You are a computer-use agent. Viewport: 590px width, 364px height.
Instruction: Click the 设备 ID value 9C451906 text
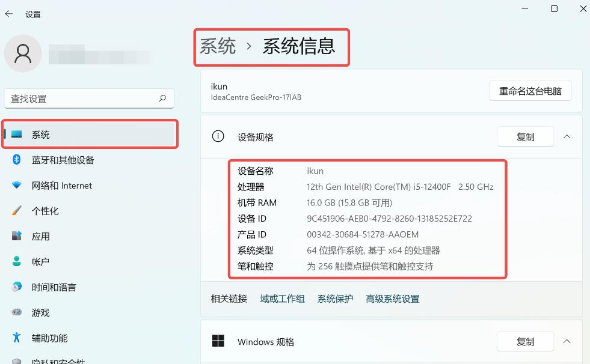point(390,219)
